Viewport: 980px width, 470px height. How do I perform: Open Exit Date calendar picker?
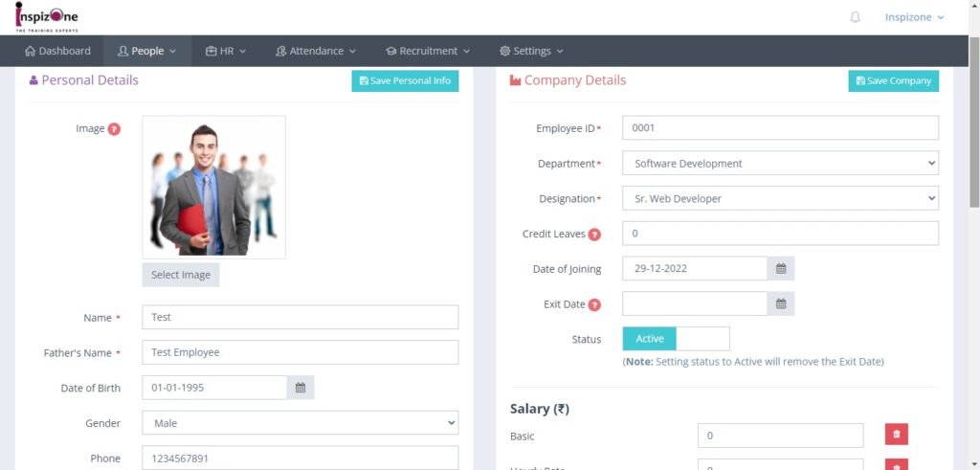(781, 304)
